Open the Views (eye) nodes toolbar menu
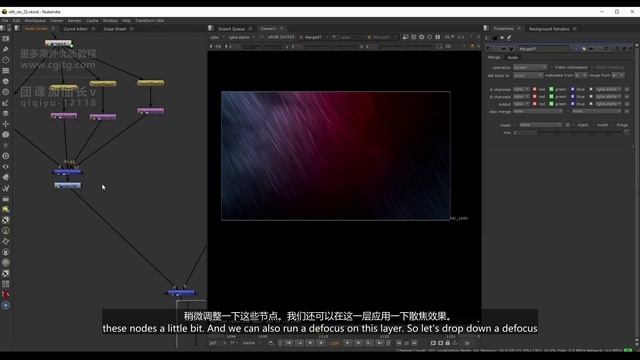The height and width of the screenshot is (360, 640). click(x=6, y=167)
